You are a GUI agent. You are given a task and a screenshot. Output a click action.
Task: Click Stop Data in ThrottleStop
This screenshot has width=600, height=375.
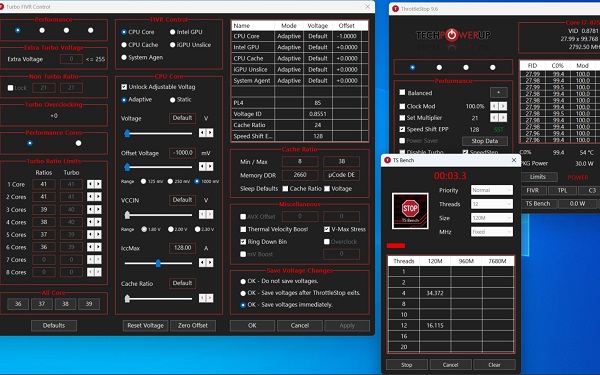coord(485,141)
